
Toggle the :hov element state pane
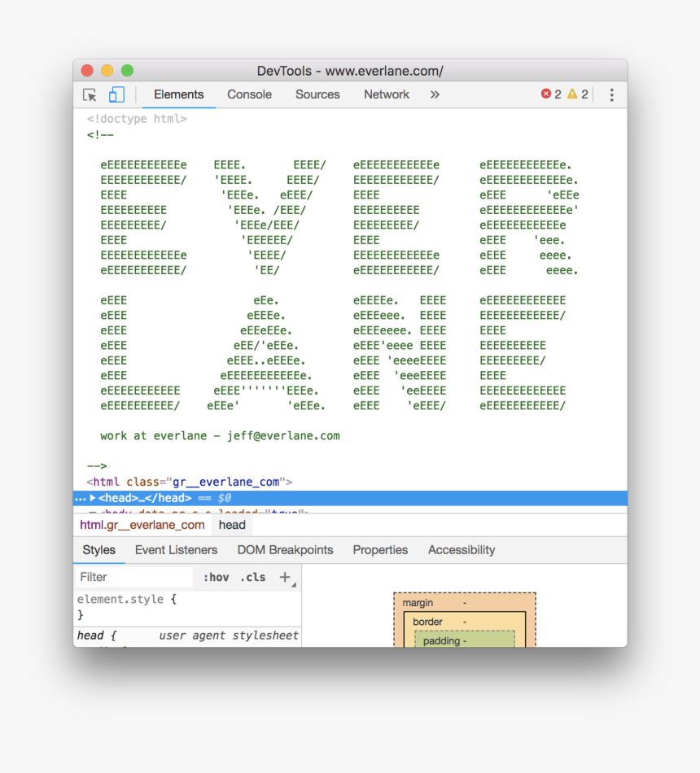coord(216,577)
